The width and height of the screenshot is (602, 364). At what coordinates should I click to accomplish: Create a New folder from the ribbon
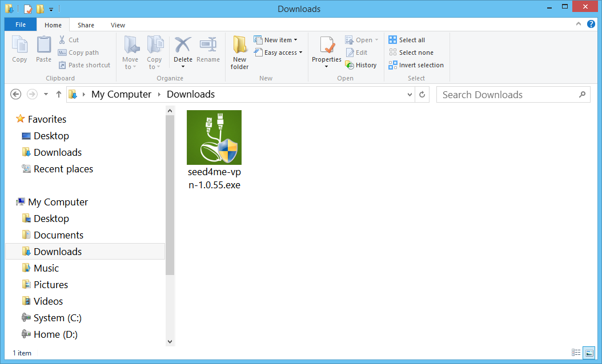pyautogui.click(x=239, y=52)
